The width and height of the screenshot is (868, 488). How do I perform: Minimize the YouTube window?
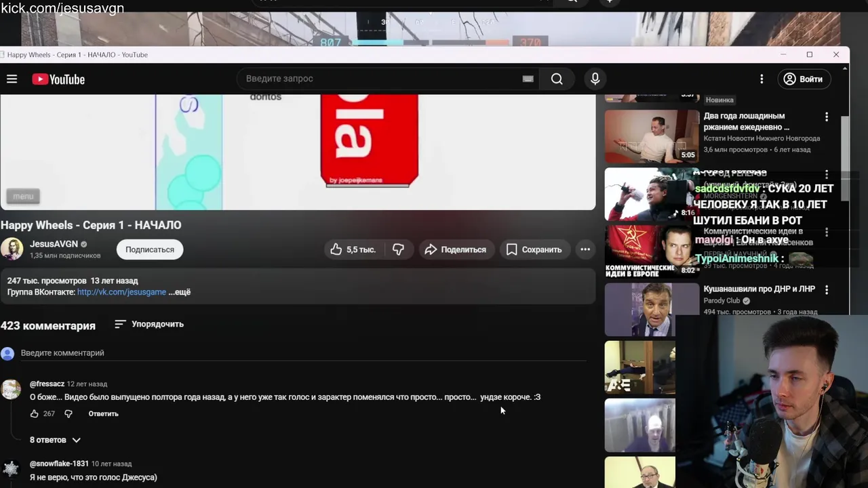click(783, 54)
